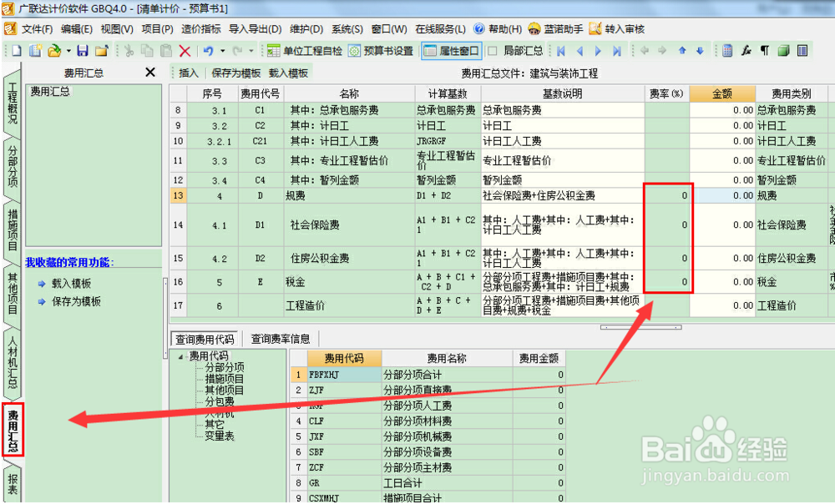835x504 pixels.
Task: Click the 插入 button
Action: click(188, 73)
